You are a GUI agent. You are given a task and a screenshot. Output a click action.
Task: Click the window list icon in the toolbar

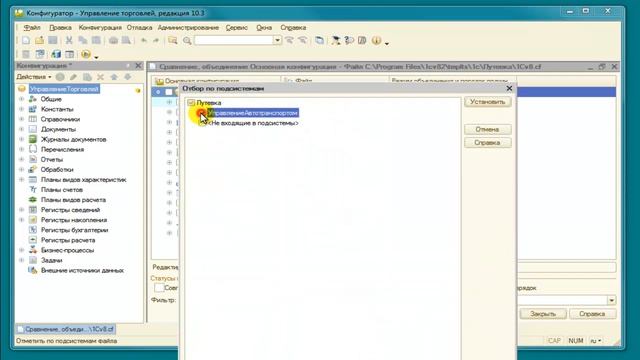click(x=319, y=40)
